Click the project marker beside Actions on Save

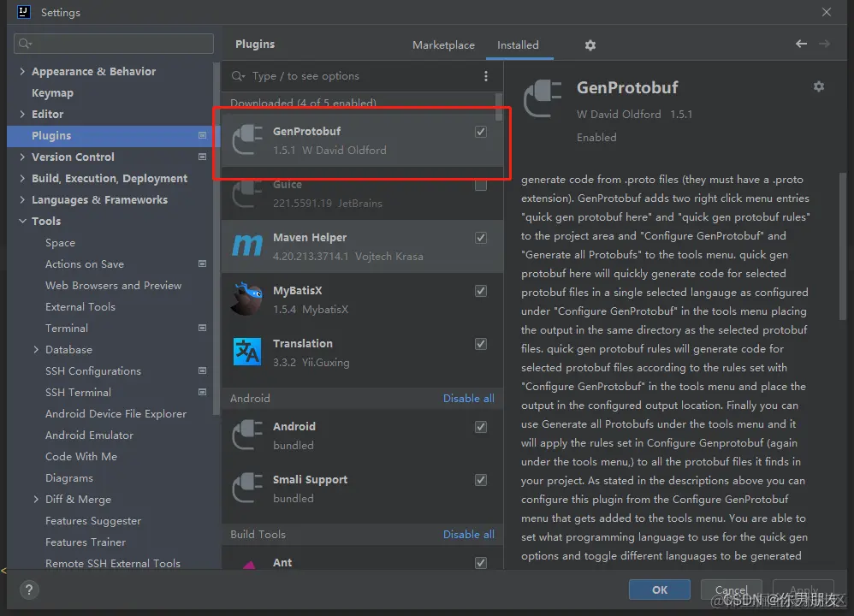(202, 264)
